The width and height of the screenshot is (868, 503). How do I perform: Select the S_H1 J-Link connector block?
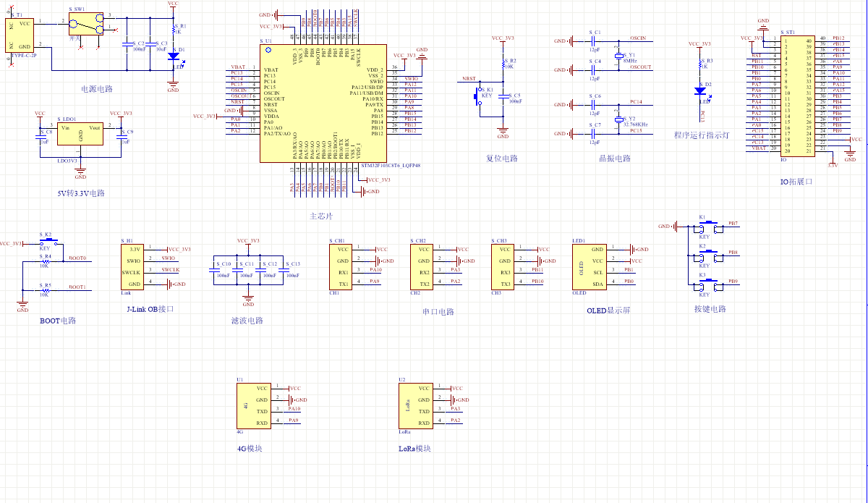coord(134,267)
